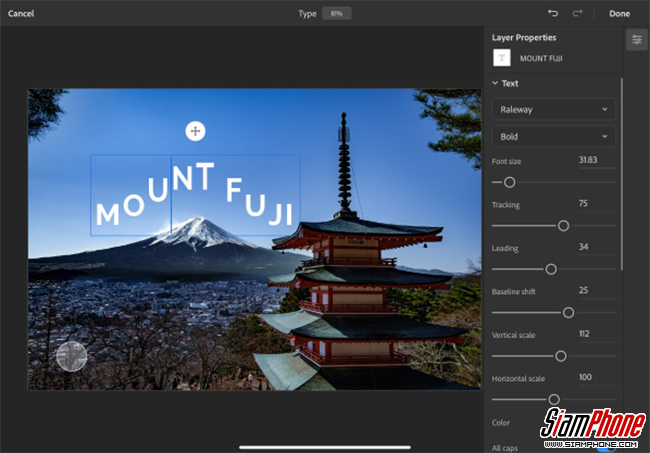650x453 pixels.
Task: Click the Horizontal scale value 100
Action: (585, 377)
